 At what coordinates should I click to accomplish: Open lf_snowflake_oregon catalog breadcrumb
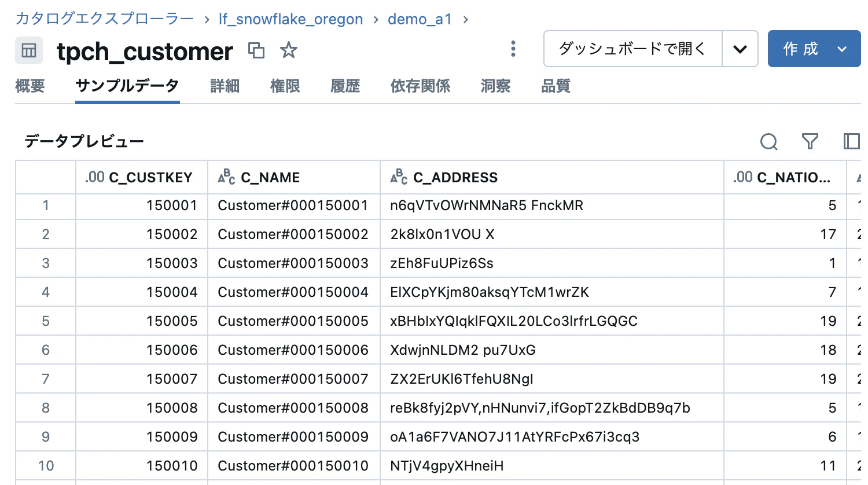coord(291,19)
